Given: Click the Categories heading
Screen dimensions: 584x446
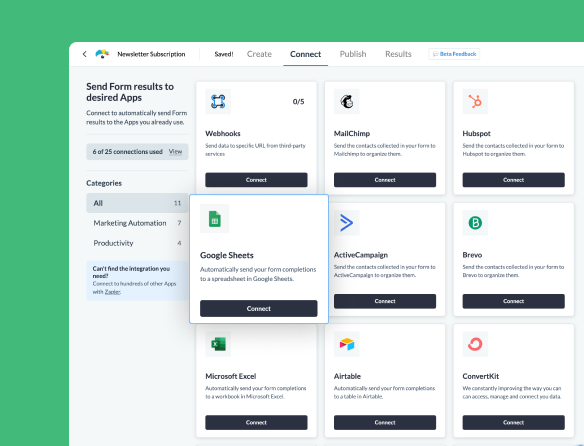Looking at the screenshot, I should [x=104, y=183].
